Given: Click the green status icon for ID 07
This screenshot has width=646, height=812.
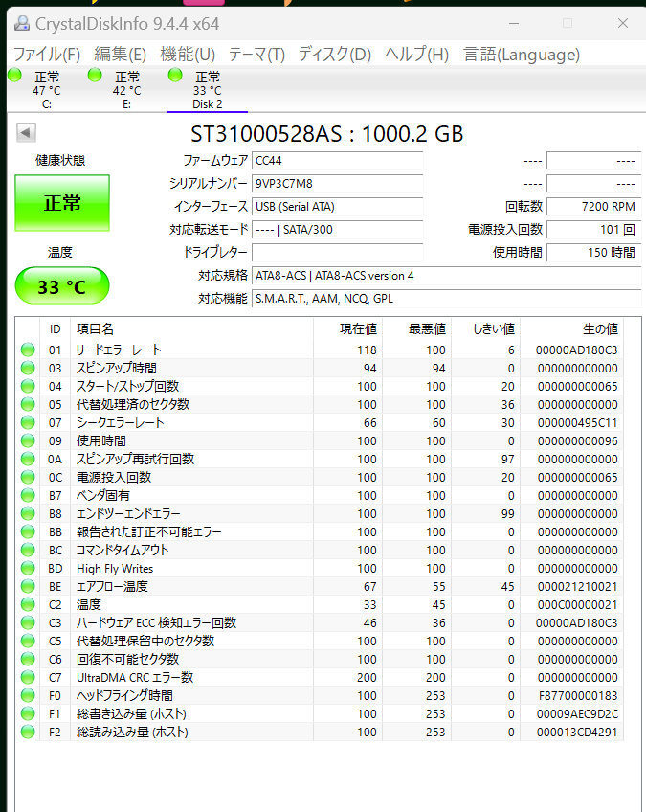Looking at the screenshot, I should [x=28, y=422].
